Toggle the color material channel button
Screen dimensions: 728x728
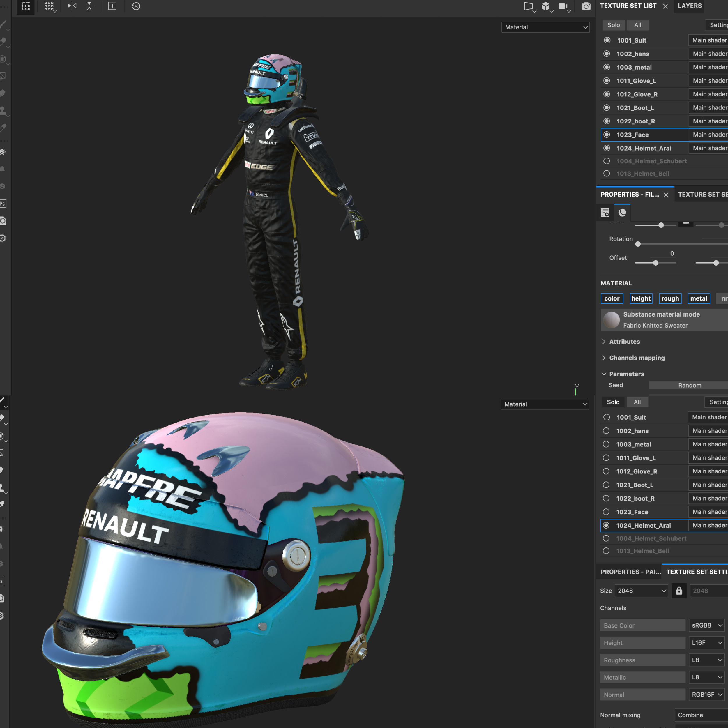tap(612, 298)
